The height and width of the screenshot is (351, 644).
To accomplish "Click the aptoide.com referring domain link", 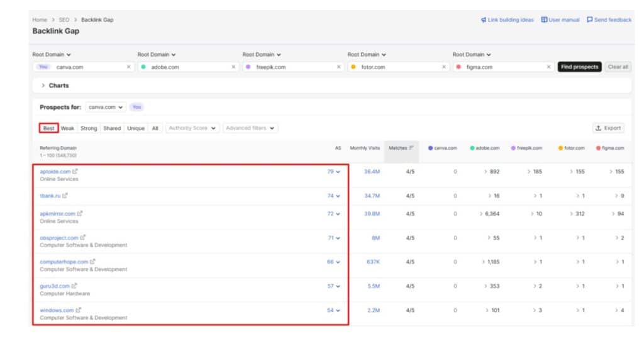I will (55, 172).
